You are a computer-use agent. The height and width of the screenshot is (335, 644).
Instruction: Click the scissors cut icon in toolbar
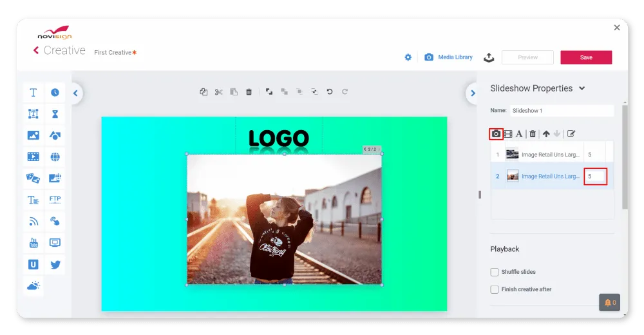[x=219, y=92]
